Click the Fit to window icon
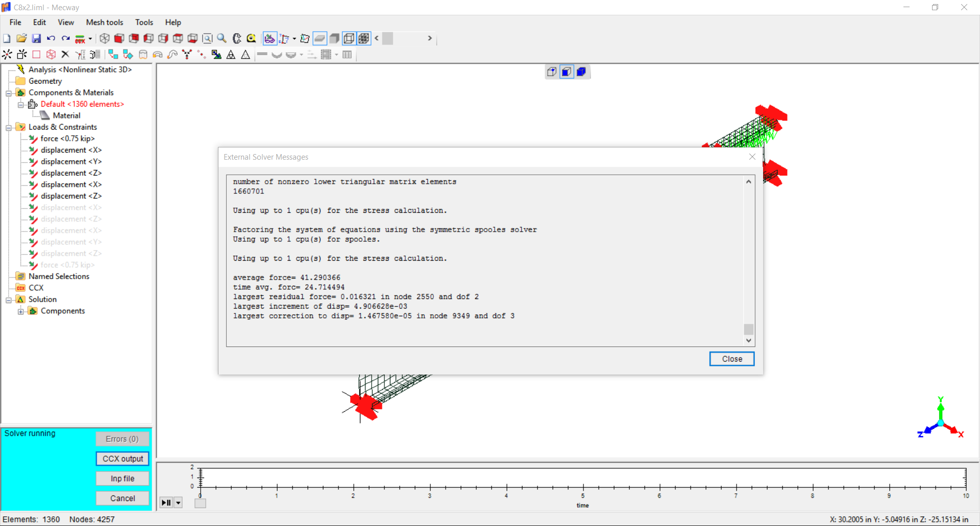The height and width of the screenshot is (526, 980). click(x=207, y=38)
